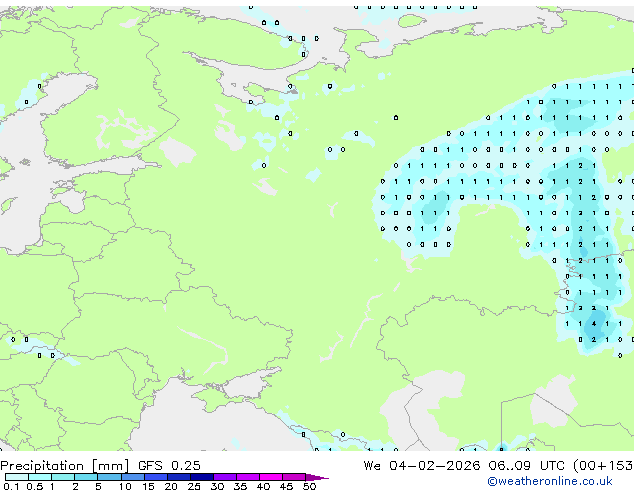Image resolution: width=634 pixels, height=490 pixels.
Task: Choose the 20 mm legend color swatch
Action: 178,477
